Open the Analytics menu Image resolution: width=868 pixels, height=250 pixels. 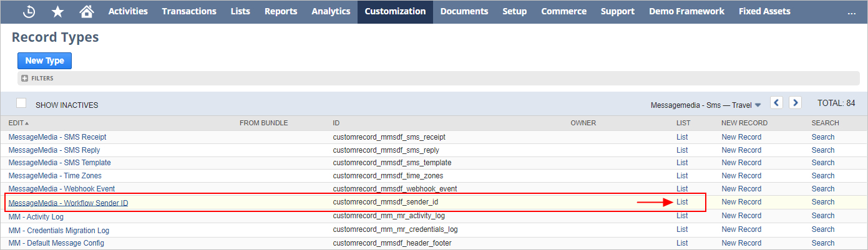(x=331, y=11)
